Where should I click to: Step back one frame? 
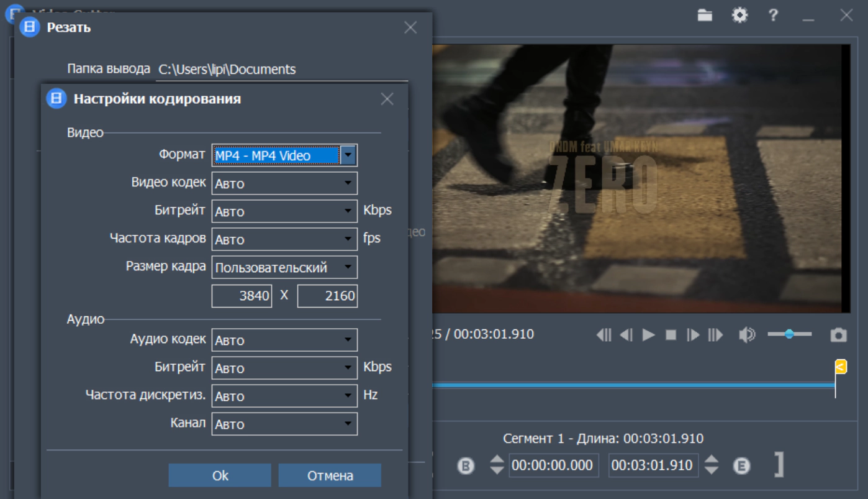(x=626, y=335)
